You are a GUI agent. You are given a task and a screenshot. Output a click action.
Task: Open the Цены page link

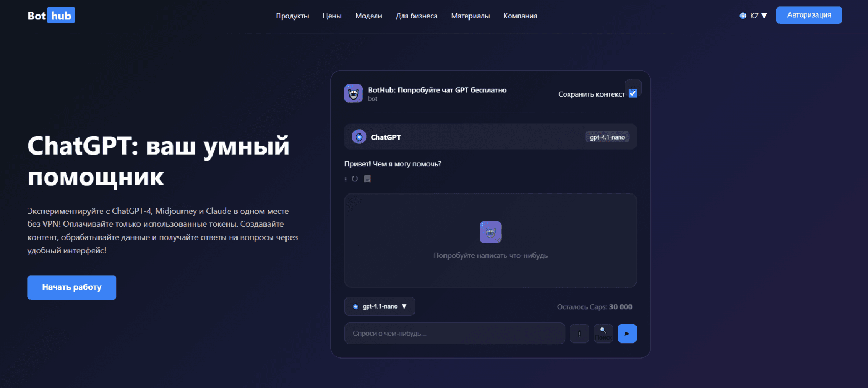(x=332, y=16)
